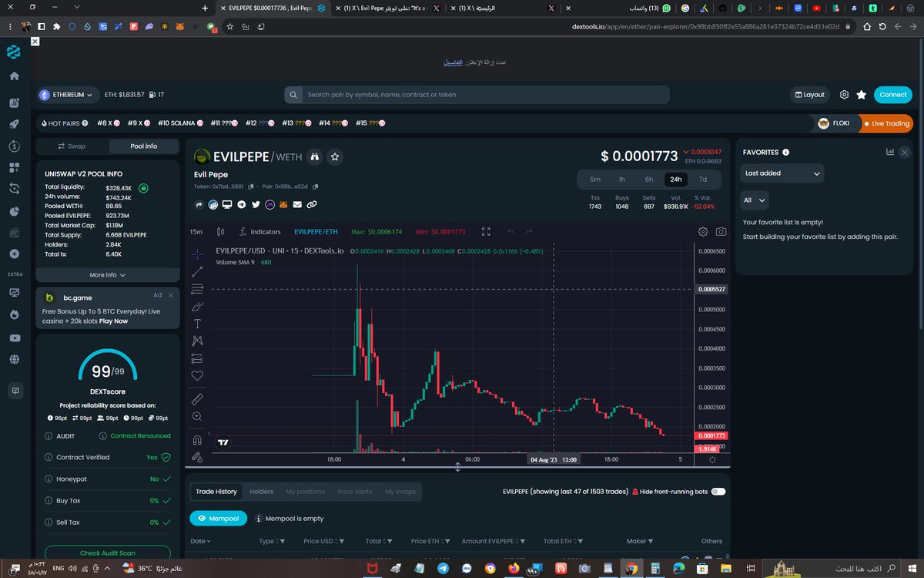Open Telegram from the Windows taskbar
This screenshot has width=924, height=578.
coord(443,569)
